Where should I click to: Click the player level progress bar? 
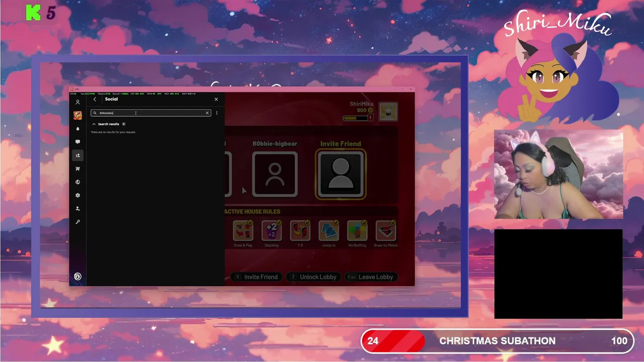(358, 118)
